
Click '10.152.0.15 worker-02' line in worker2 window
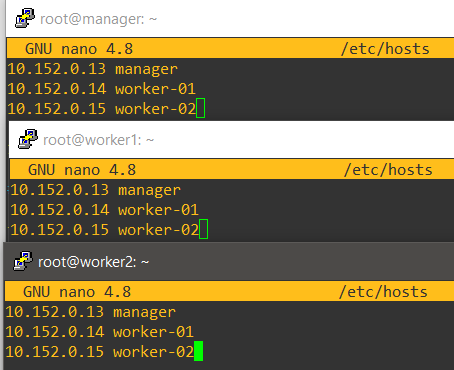pyautogui.click(x=99, y=352)
